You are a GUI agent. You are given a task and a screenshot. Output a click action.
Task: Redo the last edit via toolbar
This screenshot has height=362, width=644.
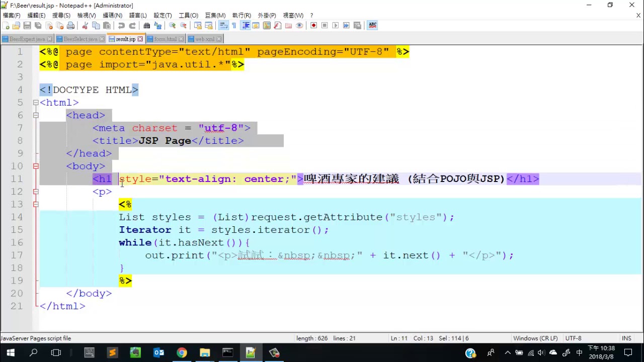pyautogui.click(x=132, y=25)
